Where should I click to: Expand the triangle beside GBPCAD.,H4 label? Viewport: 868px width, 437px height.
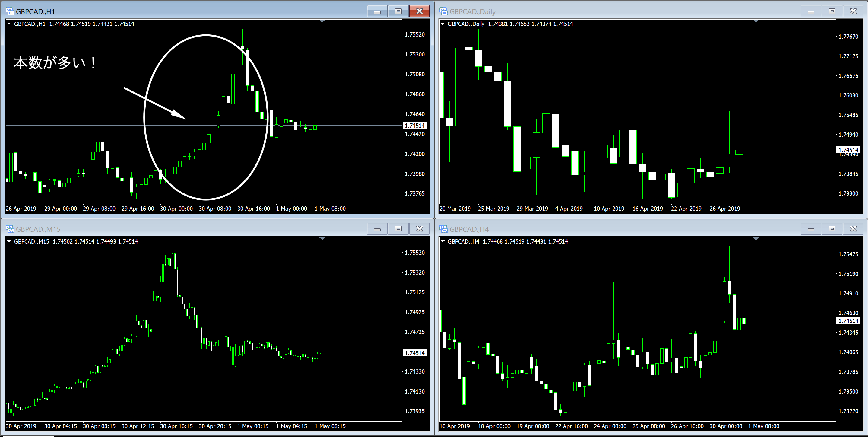point(443,241)
